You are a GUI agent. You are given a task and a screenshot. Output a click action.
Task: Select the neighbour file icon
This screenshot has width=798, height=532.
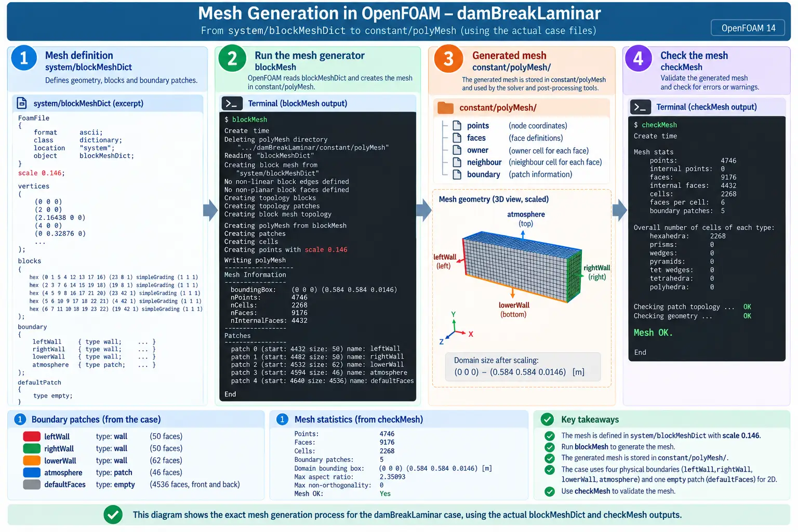point(457,162)
